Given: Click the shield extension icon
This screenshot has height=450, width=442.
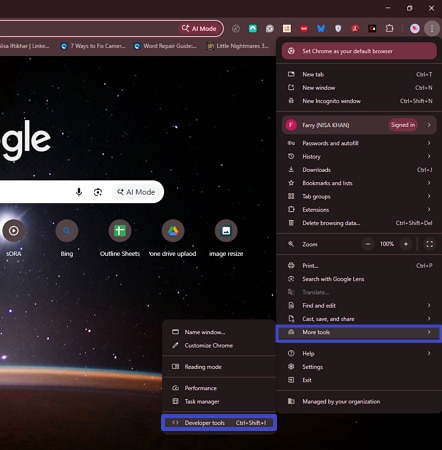Looking at the screenshot, I should (338, 29).
